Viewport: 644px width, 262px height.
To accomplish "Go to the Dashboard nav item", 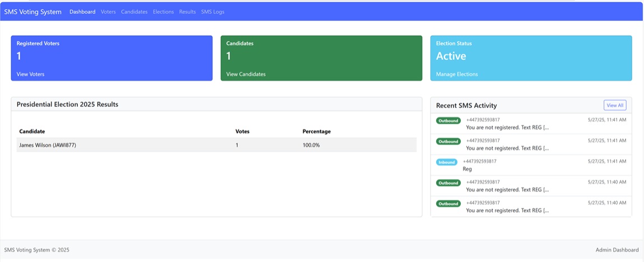I will tap(82, 12).
